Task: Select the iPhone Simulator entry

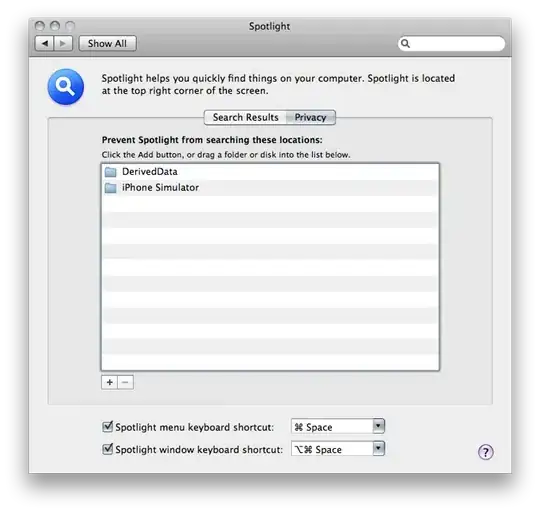Action: (x=270, y=188)
